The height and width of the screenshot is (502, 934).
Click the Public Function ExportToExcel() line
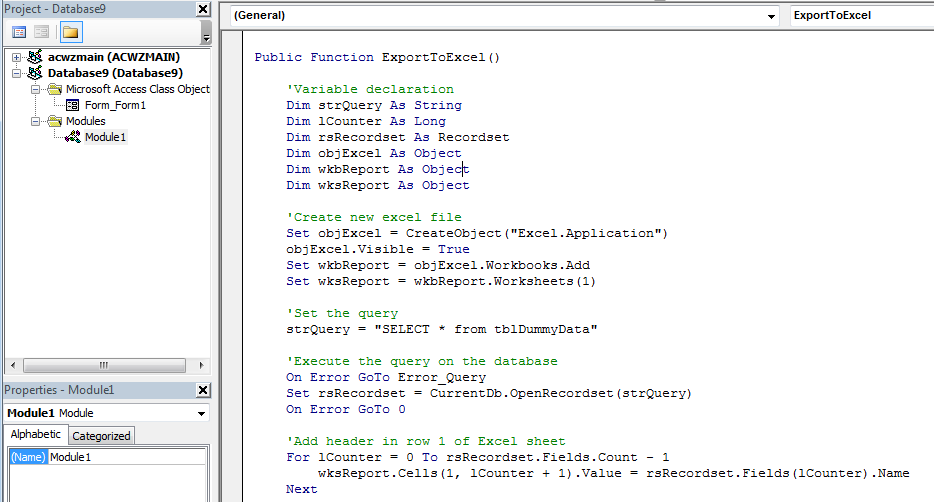(377, 58)
